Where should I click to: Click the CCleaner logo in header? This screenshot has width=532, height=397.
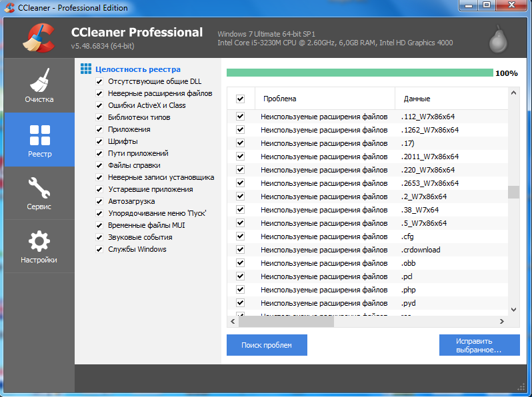pyautogui.click(x=39, y=37)
